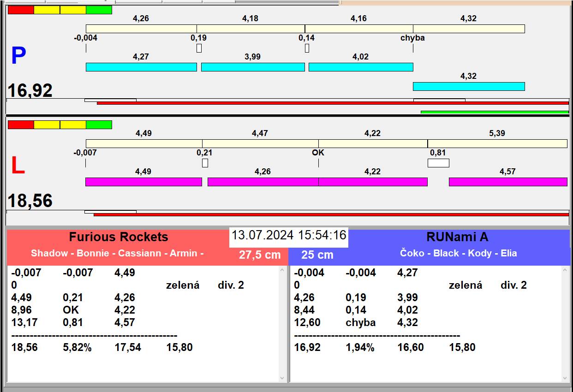Click the 0,21 changeover gap box in lane L
This screenshot has height=392, width=573.
click(205, 163)
